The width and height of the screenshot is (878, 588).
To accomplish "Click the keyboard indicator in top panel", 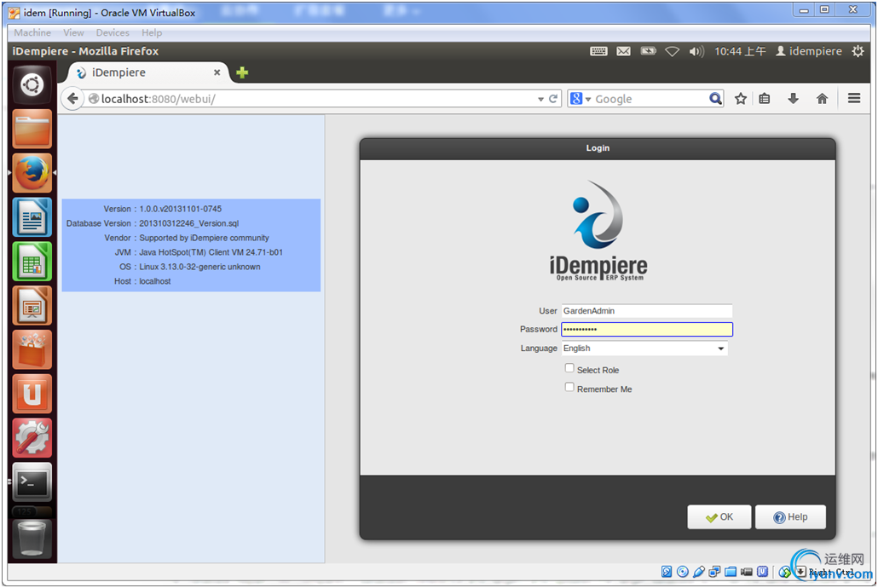I will click(x=598, y=51).
